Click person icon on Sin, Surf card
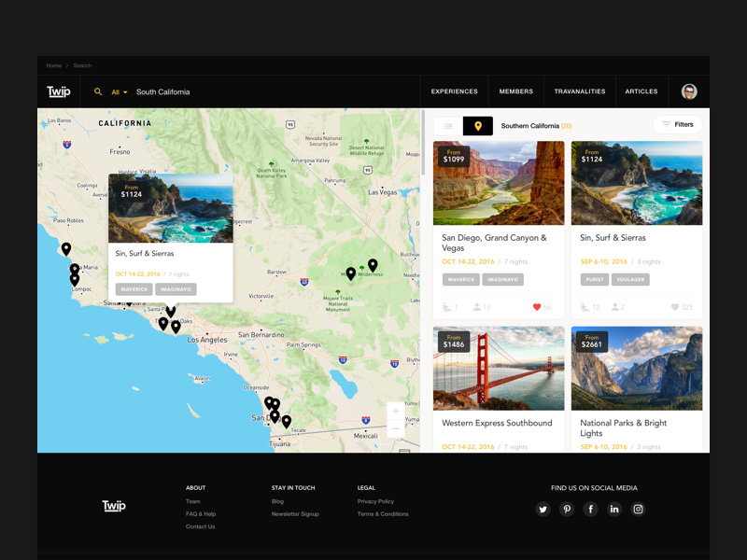Image resolution: width=747 pixels, height=560 pixels. 615,307
